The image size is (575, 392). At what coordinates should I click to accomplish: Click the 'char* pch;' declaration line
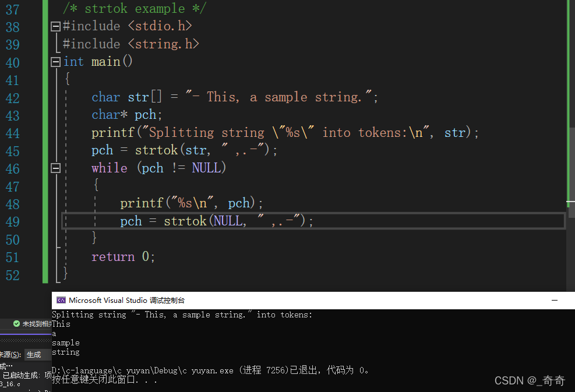click(x=127, y=115)
